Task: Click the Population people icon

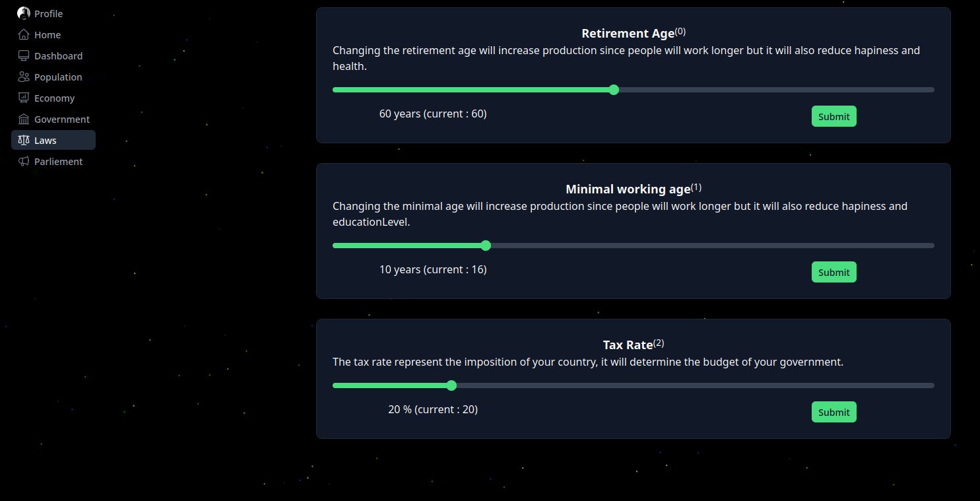Action: (24, 77)
